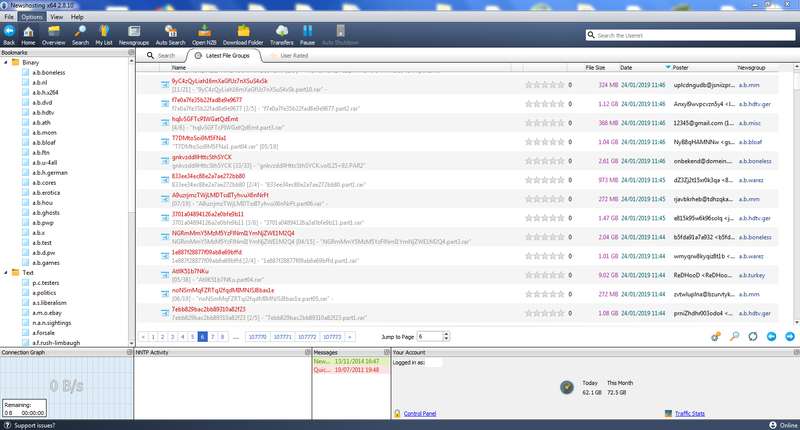Increase the Jump to Page stepper
800x430 pixels.
pyautogui.click(x=447, y=334)
